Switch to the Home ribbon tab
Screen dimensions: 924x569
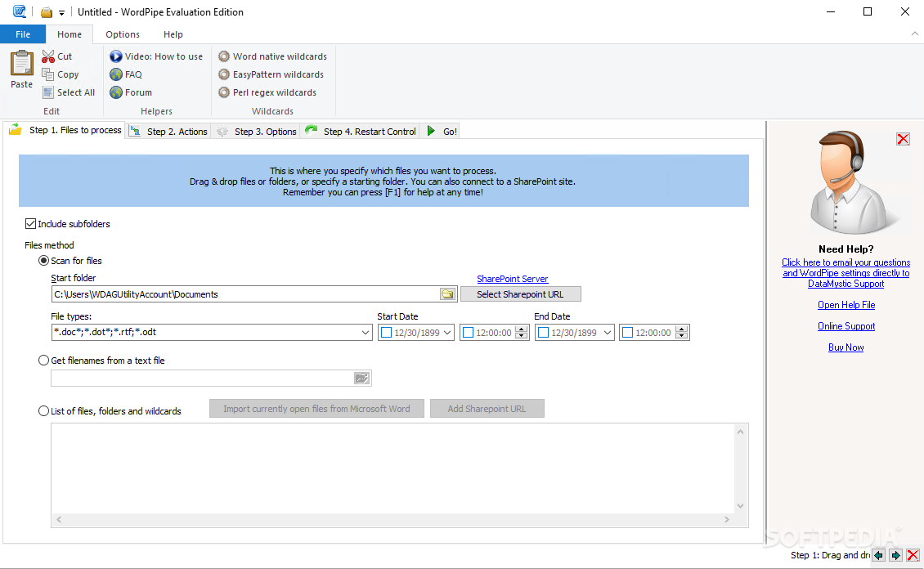tap(70, 34)
